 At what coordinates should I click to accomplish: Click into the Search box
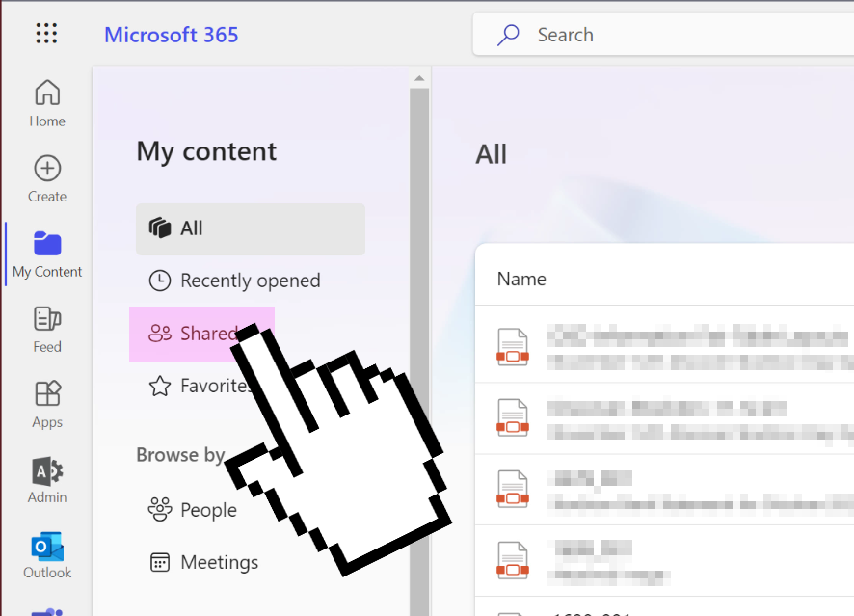(663, 35)
